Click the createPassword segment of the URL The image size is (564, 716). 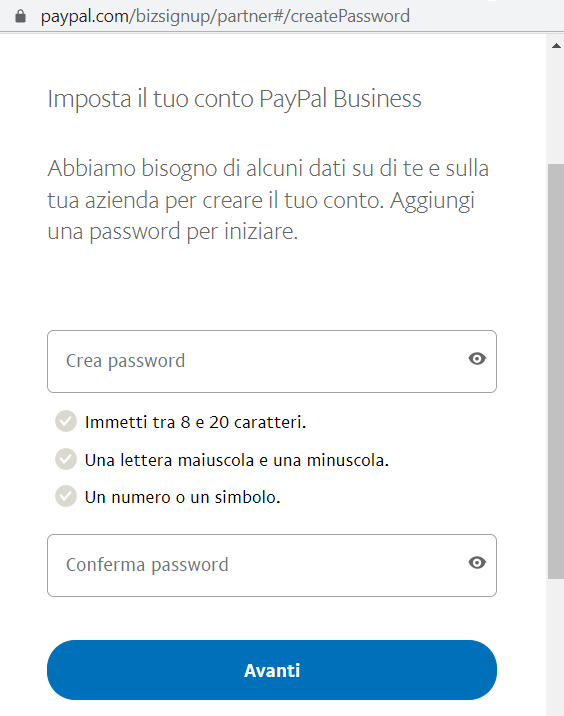coord(350,16)
